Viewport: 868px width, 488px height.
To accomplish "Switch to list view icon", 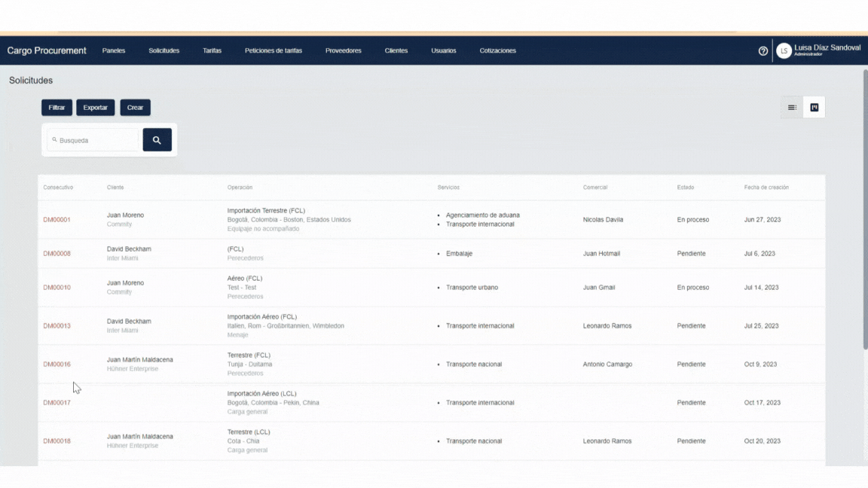I will pos(792,108).
